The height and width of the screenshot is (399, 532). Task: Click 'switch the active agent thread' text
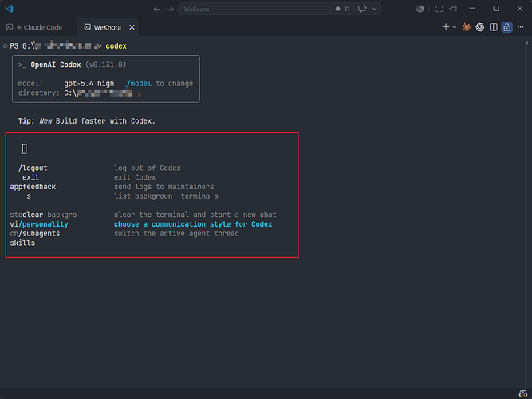click(x=176, y=234)
